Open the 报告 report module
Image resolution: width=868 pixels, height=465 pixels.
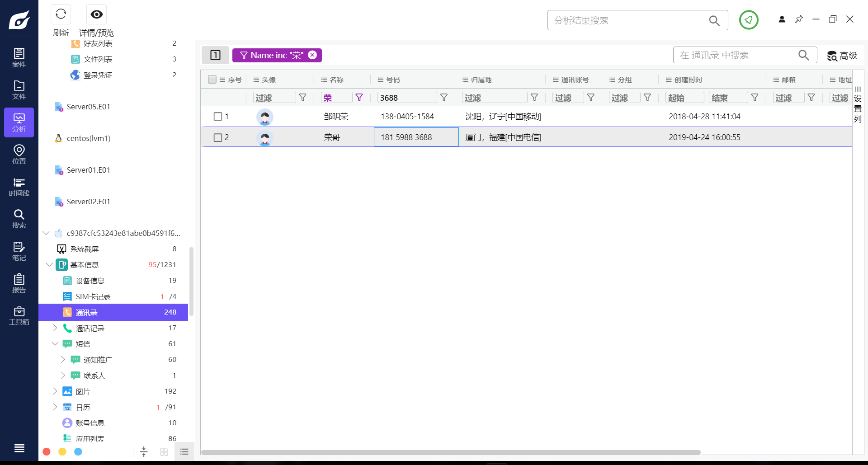(19, 283)
